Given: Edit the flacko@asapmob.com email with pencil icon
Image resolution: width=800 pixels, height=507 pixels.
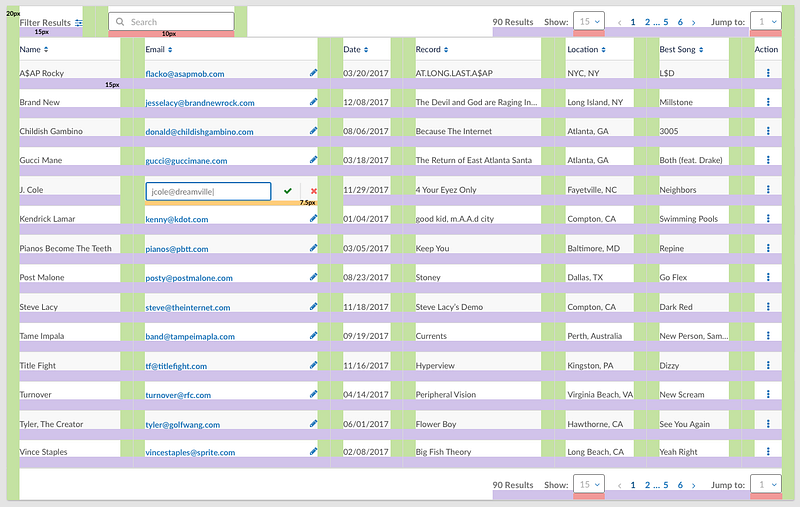Looking at the screenshot, I should point(313,73).
